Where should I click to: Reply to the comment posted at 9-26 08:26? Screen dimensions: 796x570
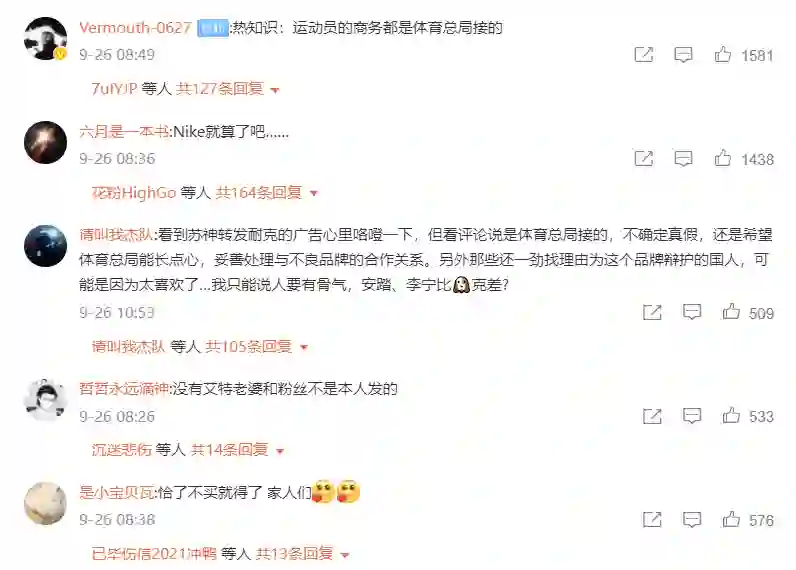tap(691, 416)
